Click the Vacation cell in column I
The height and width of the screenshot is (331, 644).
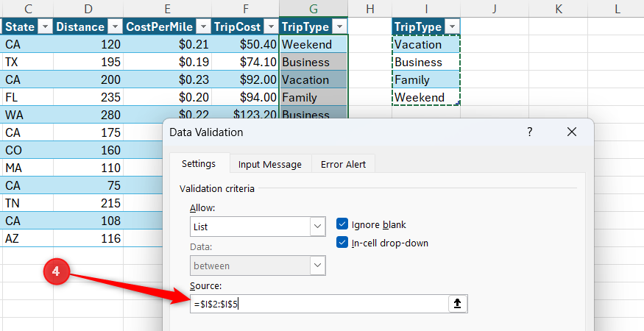[x=426, y=44]
